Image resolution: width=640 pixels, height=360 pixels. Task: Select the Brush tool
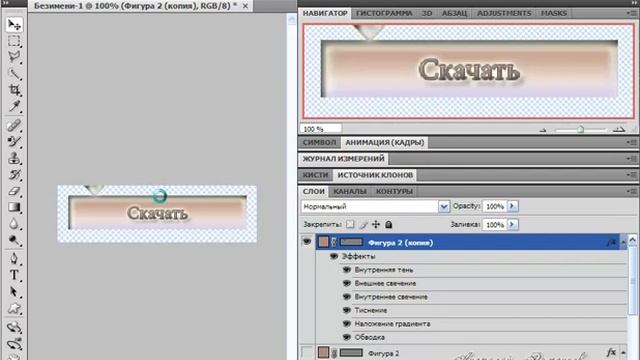[14, 142]
